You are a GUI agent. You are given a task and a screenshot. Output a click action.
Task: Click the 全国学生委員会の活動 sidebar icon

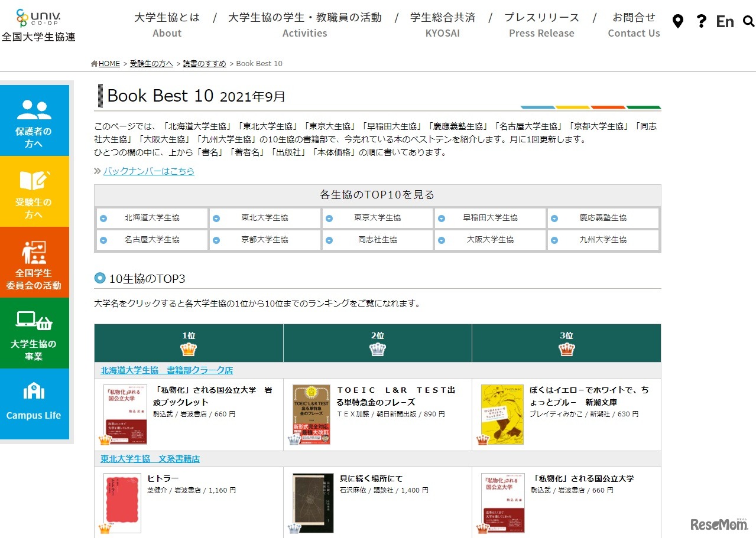pyautogui.click(x=35, y=251)
